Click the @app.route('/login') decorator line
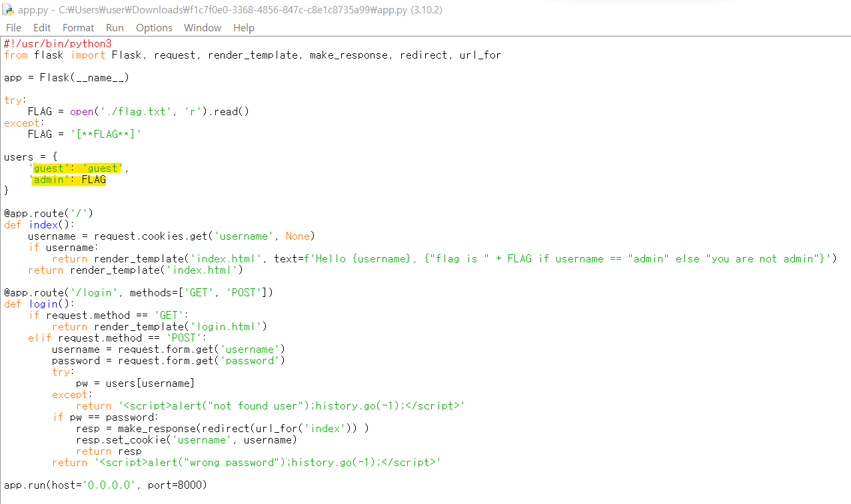Viewport: 851px width, 504px height. tap(139, 292)
